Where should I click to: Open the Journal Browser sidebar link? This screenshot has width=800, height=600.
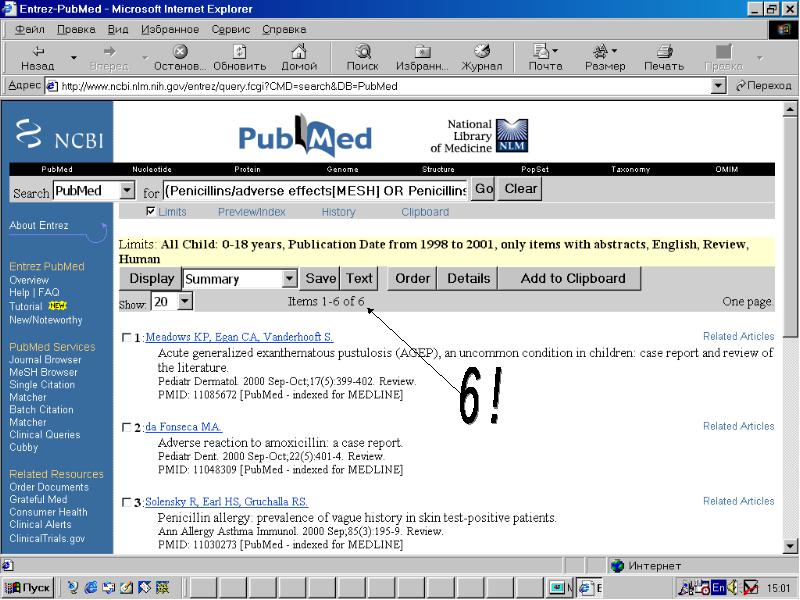pyautogui.click(x=45, y=360)
